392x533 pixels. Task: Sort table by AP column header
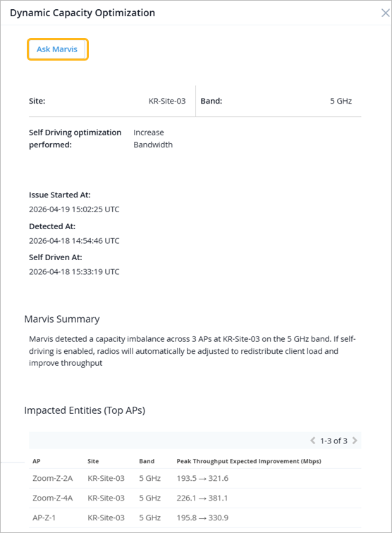[x=37, y=461]
